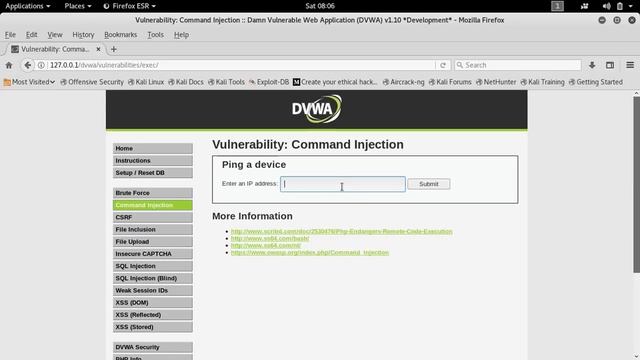Click the Firefox home icon

click(9, 65)
